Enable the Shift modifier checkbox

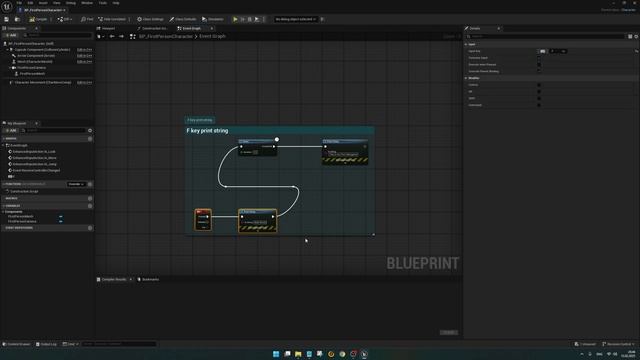pos(539,98)
